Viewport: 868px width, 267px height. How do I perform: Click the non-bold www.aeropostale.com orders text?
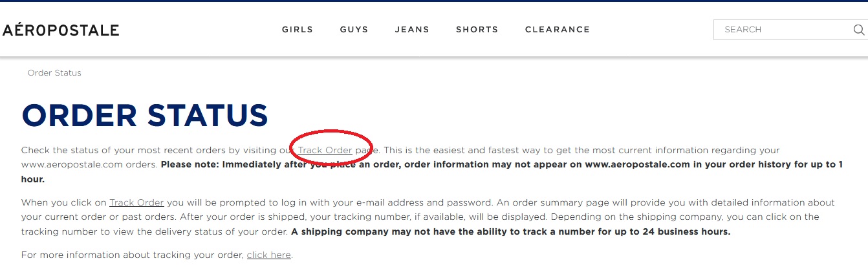(x=89, y=164)
